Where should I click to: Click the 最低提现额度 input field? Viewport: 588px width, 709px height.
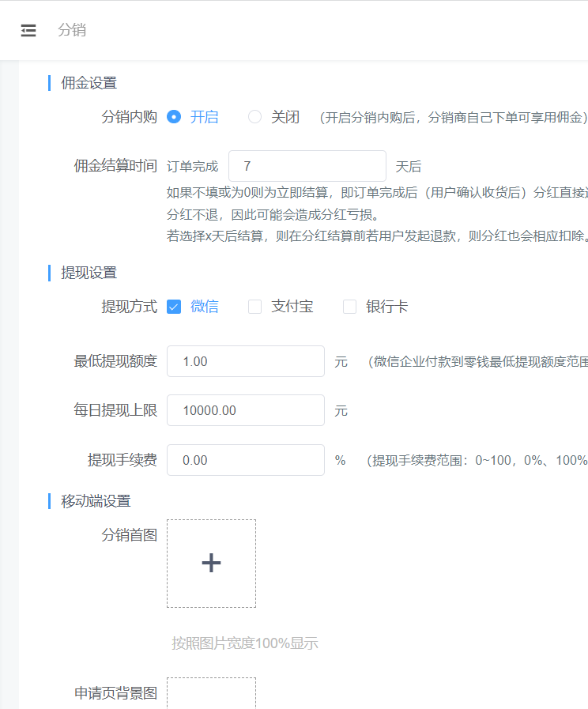click(x=246, y=361)
